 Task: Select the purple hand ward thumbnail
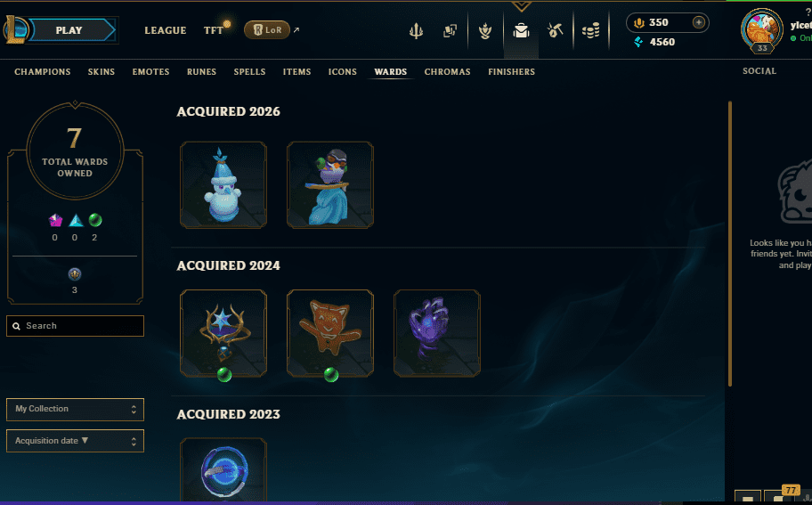point(436,334)
